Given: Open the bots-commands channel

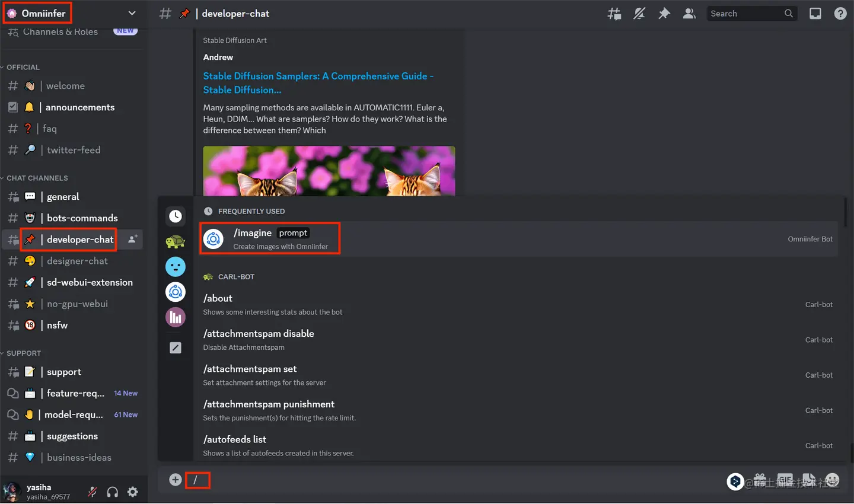Looking at the screenshot, I should 72,218.
